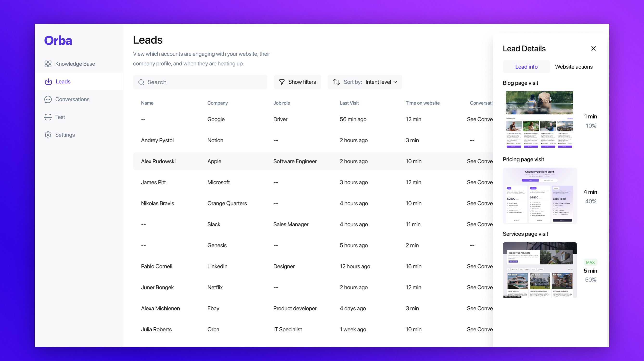See conversation for the Google lead
Image resolution: width=644 pixels, height=361 pixels.
click(x=480, y=119)
